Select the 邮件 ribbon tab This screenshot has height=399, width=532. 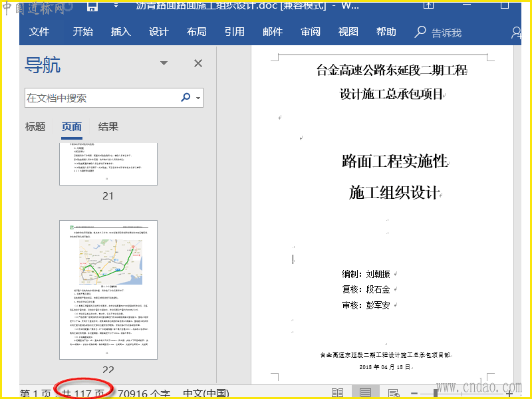click(273, 32)
